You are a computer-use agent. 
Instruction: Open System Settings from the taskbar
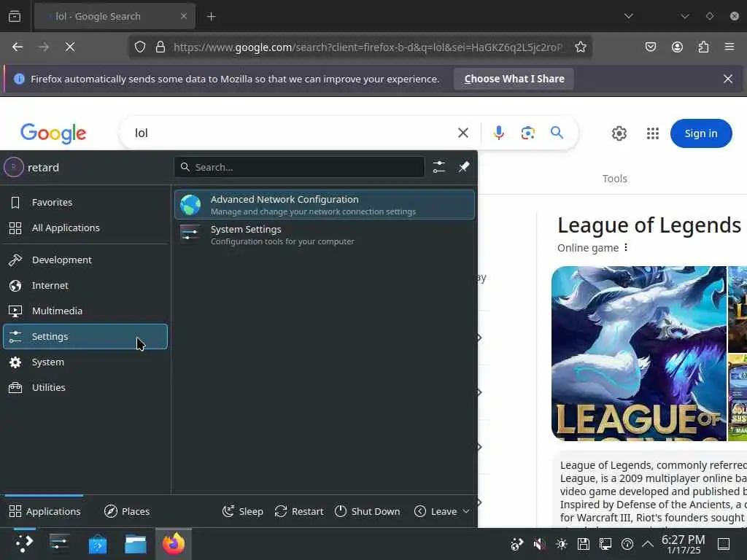point(60,543)
